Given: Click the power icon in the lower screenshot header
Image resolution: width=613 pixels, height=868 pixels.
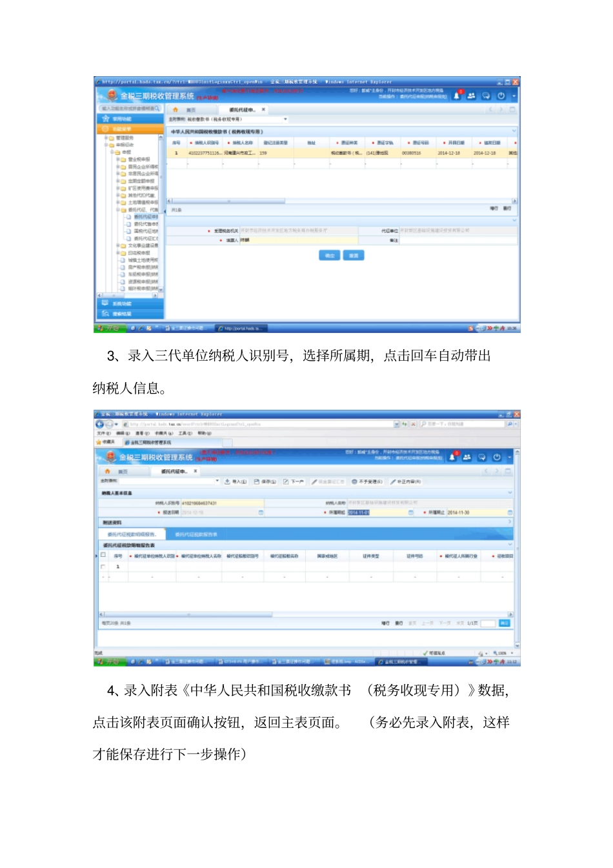Looking at the screenshot, I should (x=497, y=457).
